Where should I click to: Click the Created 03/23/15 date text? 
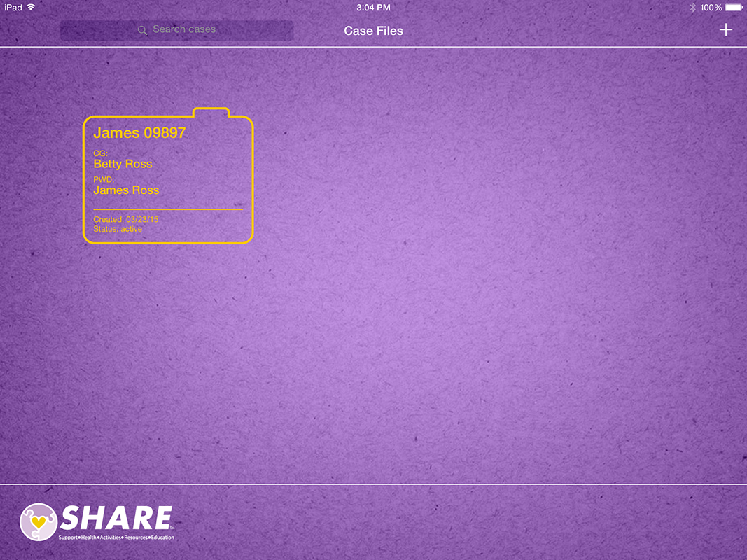pos(125,219)
